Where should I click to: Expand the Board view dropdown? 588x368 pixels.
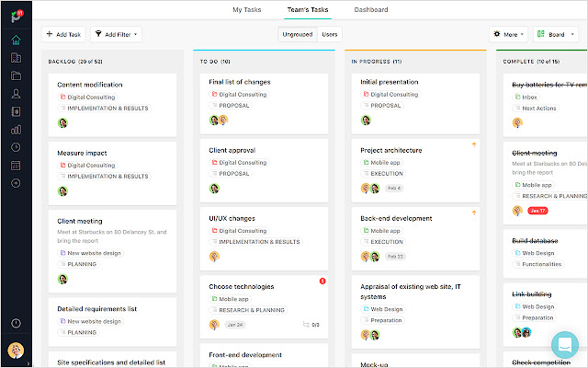[x=556, y=34]
